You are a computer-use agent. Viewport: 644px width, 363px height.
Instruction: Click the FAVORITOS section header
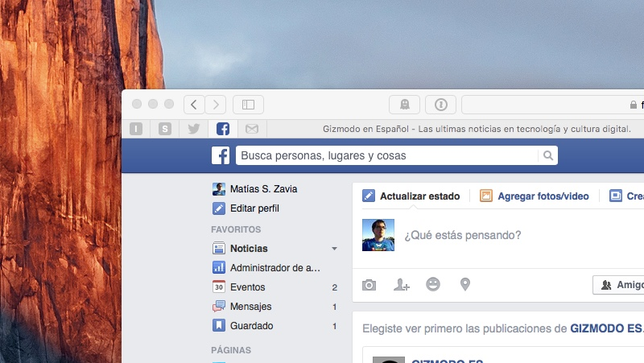coord(236,229)
